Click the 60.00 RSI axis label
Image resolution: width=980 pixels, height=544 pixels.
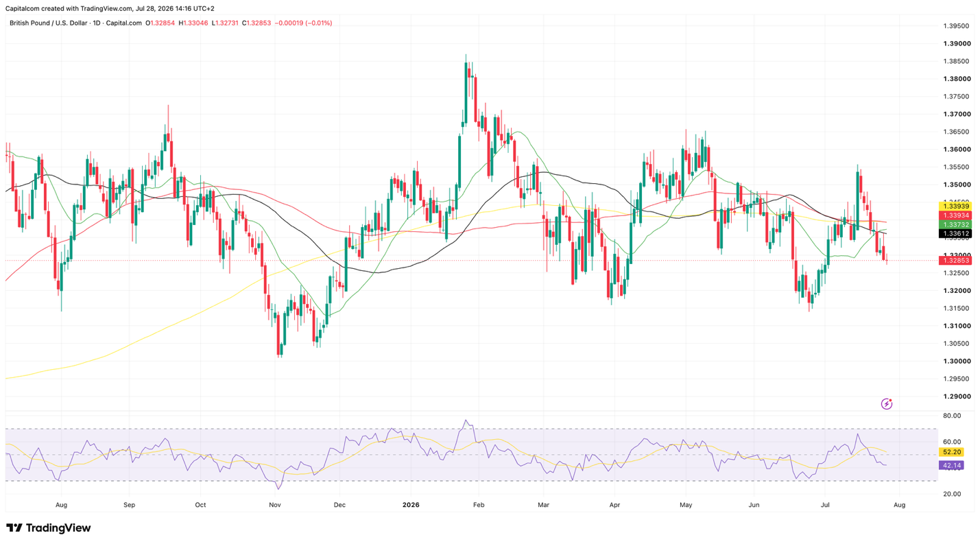pyautogui.click(x=952, y=442)
